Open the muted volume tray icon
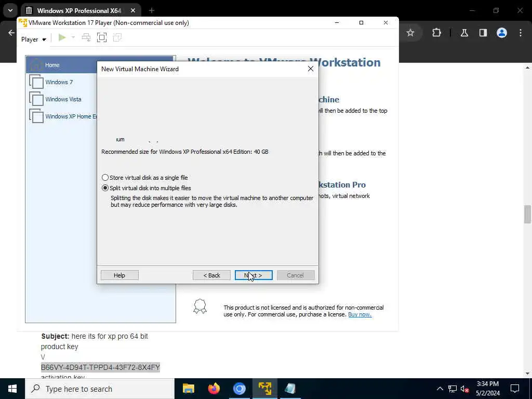Screen dimensions: 532x399 (464, 389)
